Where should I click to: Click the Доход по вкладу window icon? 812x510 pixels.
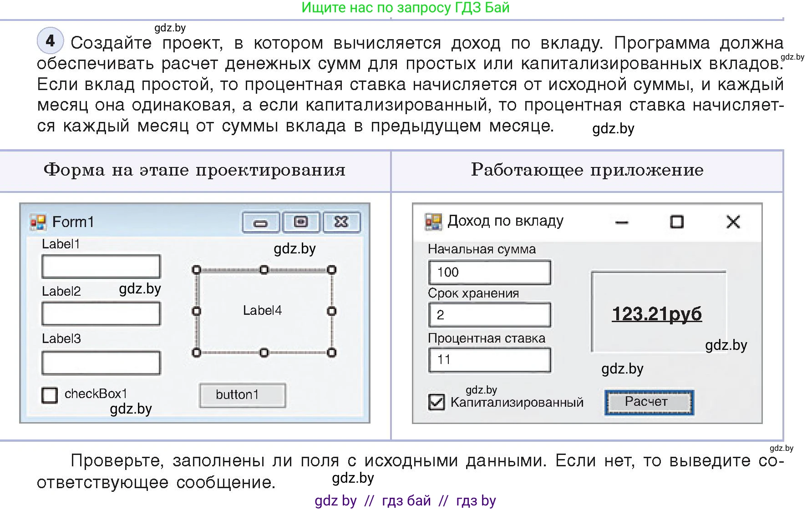pos(434,221)
